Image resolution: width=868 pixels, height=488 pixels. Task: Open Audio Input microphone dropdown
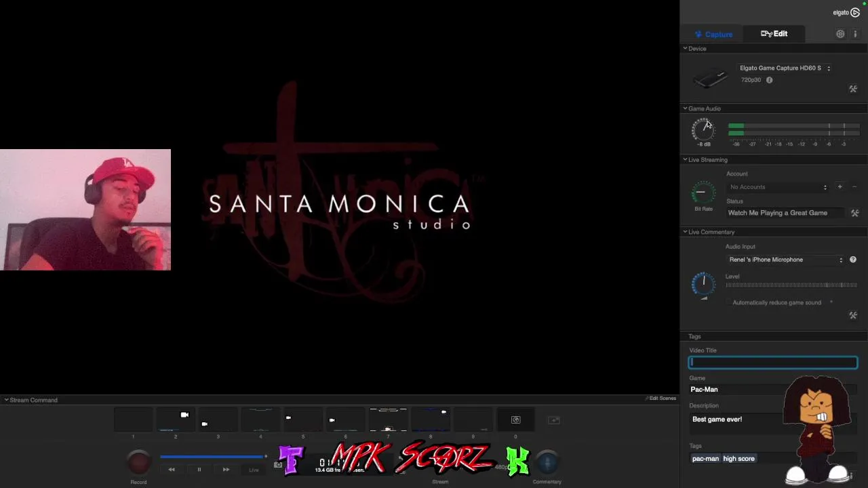coord(785,260)
